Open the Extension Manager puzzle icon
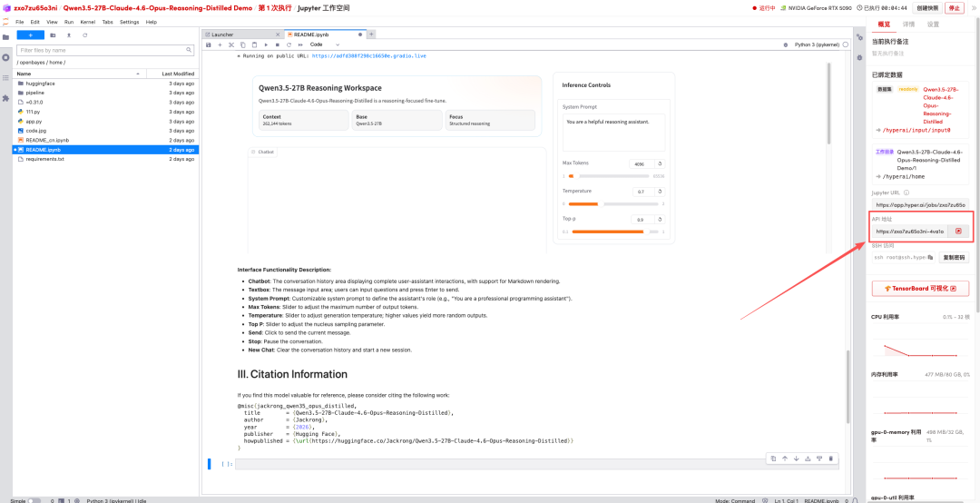980x503 pixels. (5, 97)
